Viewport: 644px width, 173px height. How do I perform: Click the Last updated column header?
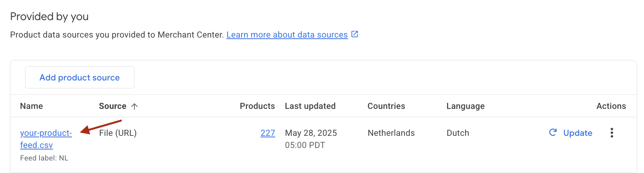tap(310, 106)
